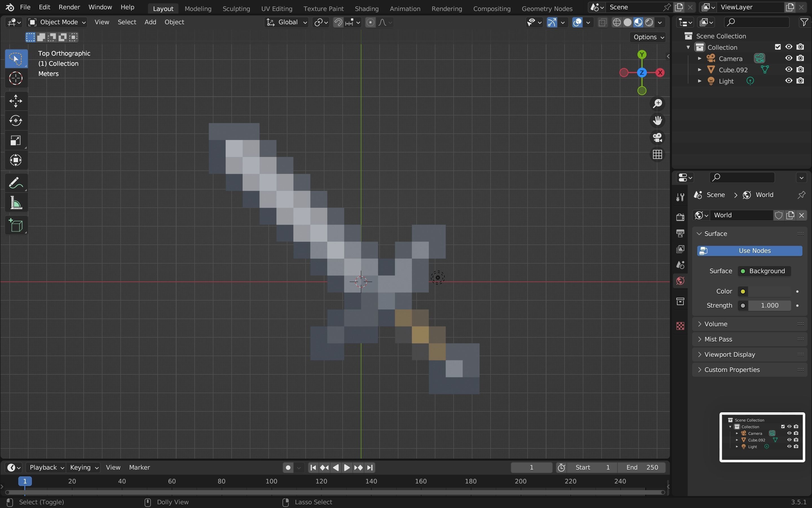Click the End frame field
Screen dimensions: 812x508
[x=642, y=467]
